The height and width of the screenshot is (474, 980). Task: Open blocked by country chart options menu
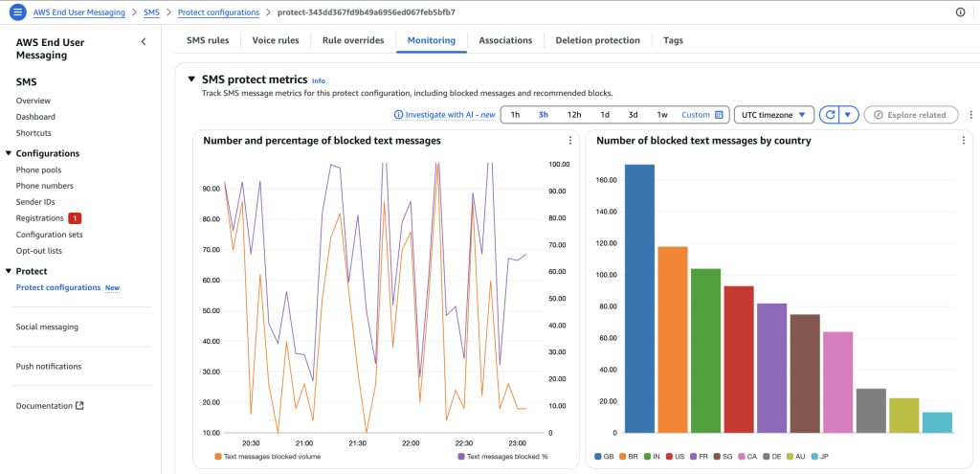(x=963, y=141)
